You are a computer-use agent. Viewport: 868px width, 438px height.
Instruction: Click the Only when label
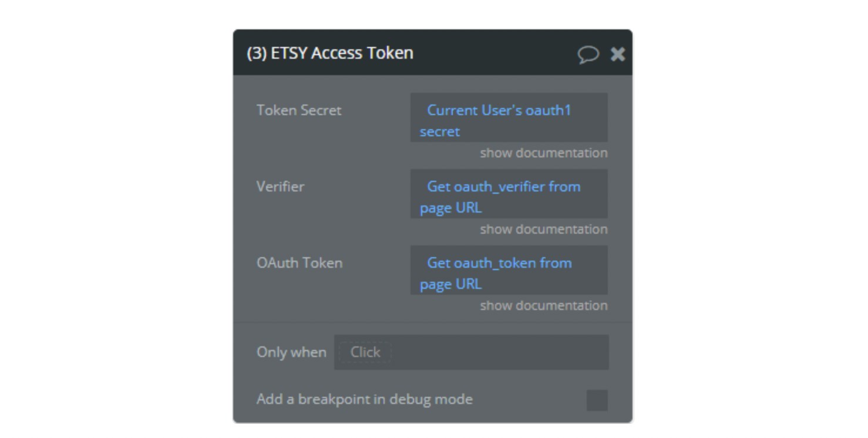pyautogui.click(x=291, y=352)
